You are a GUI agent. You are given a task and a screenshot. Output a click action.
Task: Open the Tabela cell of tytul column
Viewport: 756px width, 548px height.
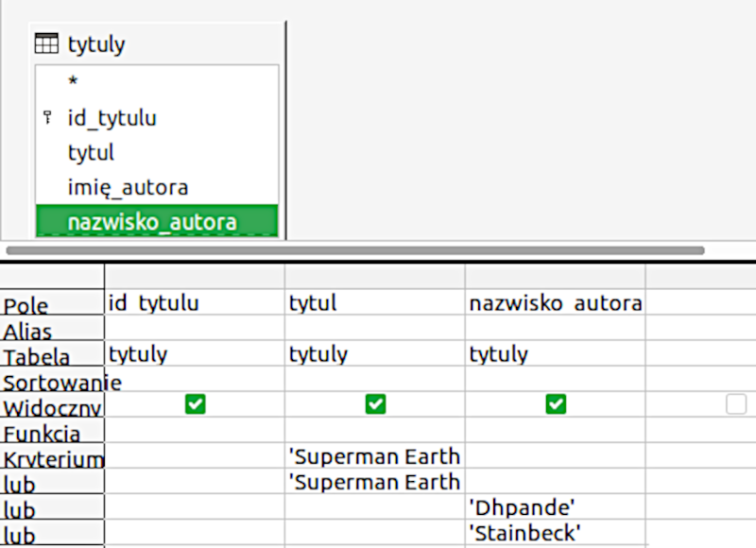[x=374, y=354]
